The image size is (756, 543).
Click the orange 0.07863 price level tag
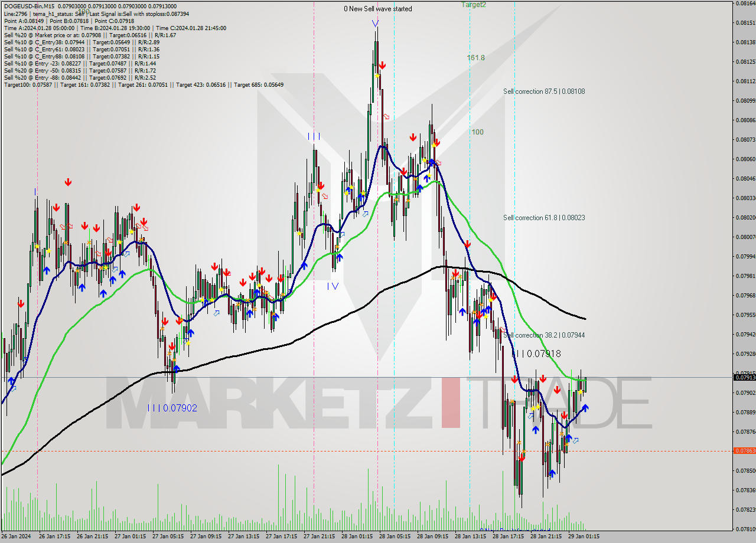coord(744,451)
